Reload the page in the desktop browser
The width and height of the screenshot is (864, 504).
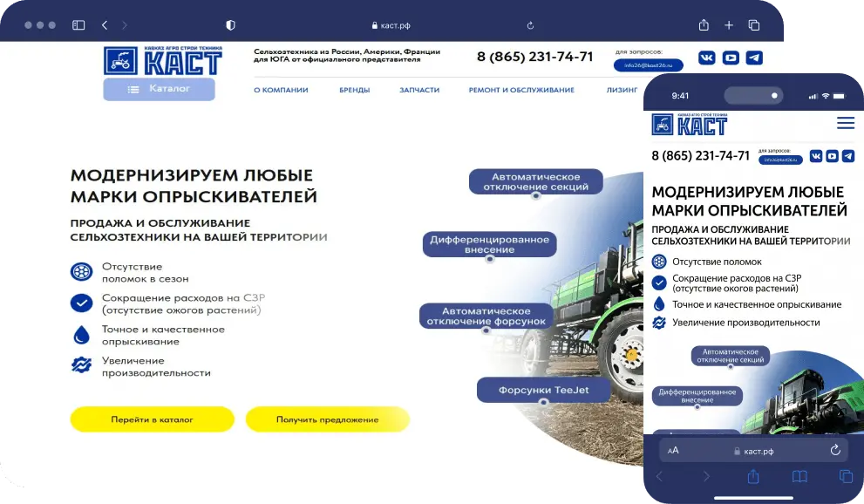click(x=530, y=25)
